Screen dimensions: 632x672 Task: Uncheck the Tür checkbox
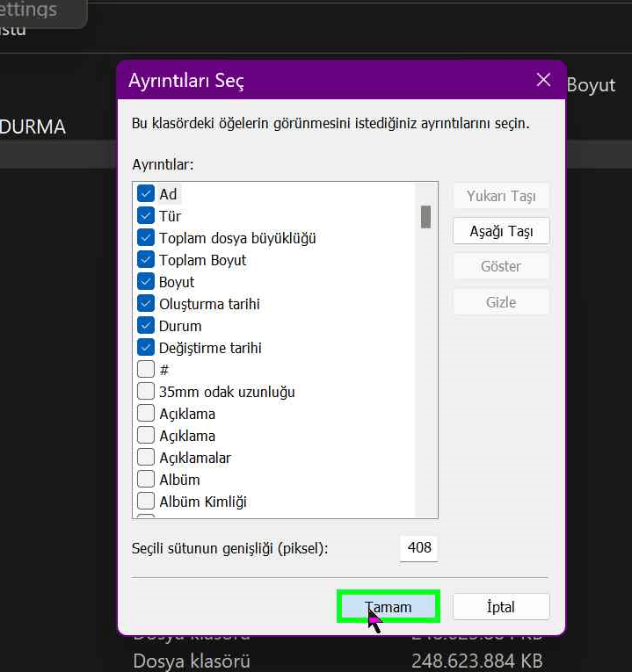(x=146, y=215)
